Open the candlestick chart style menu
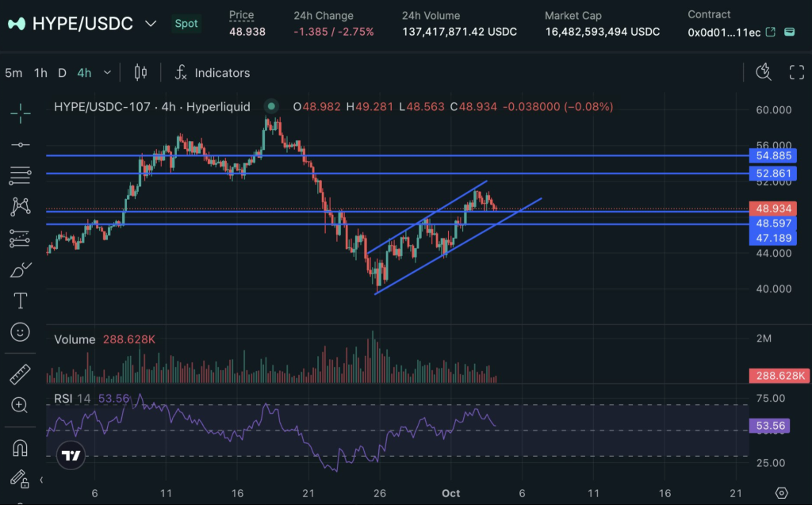This screenshot has height=505, width=812. click(140, 72)
